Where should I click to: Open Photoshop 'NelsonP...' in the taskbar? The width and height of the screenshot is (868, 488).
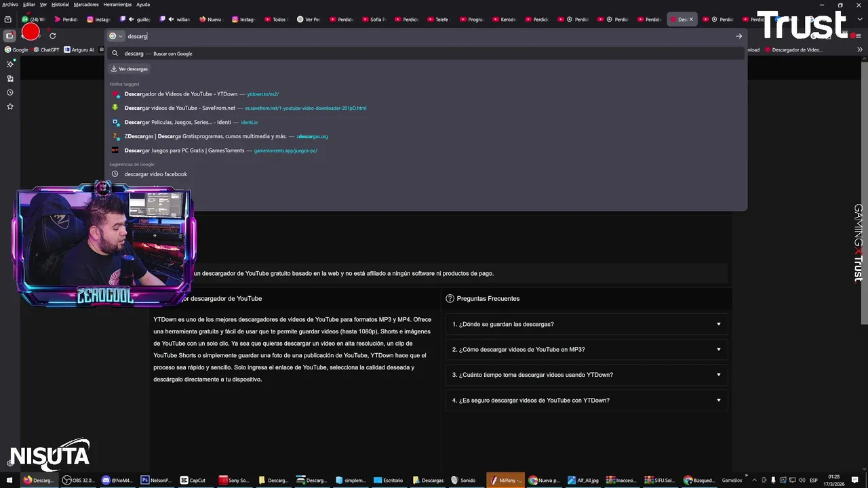pos(157,480)
